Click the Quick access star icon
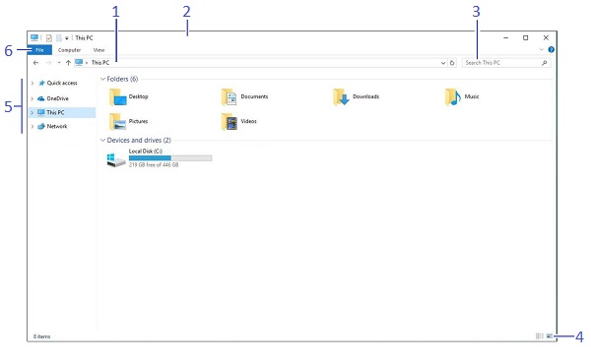The height and width of the screenshot is (364, 591). [41, 83]
